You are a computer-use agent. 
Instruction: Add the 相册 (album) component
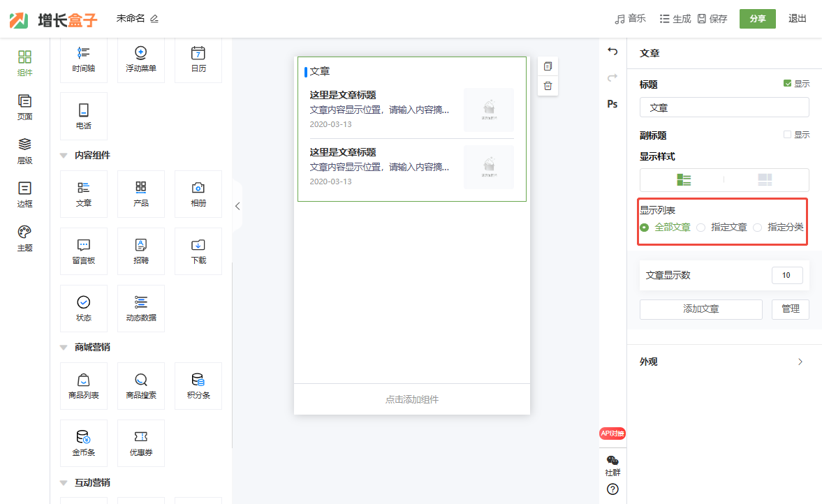(x=198, y=194)
